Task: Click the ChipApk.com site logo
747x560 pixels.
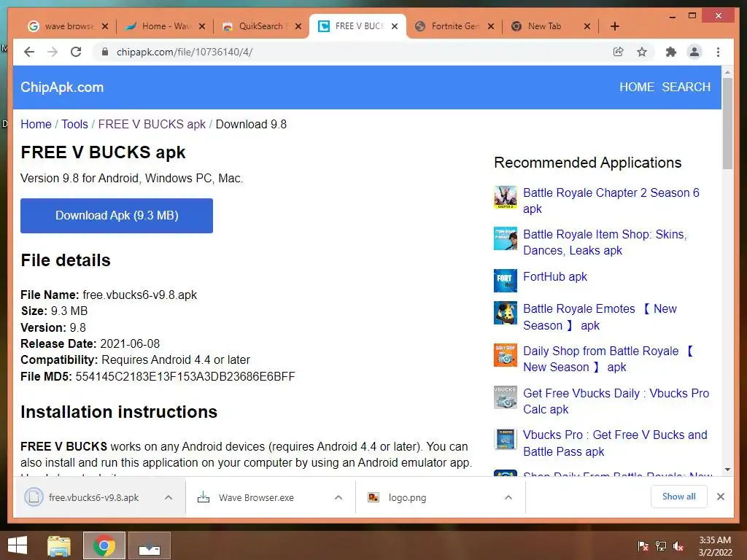Action: click(x=62, y=87)
